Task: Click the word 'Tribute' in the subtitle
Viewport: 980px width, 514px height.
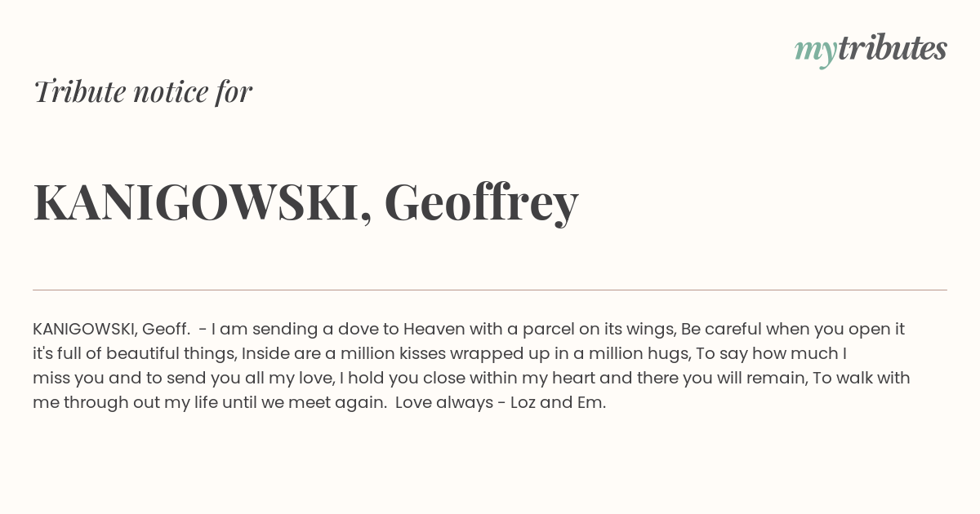Action: [x=79, y=91]
